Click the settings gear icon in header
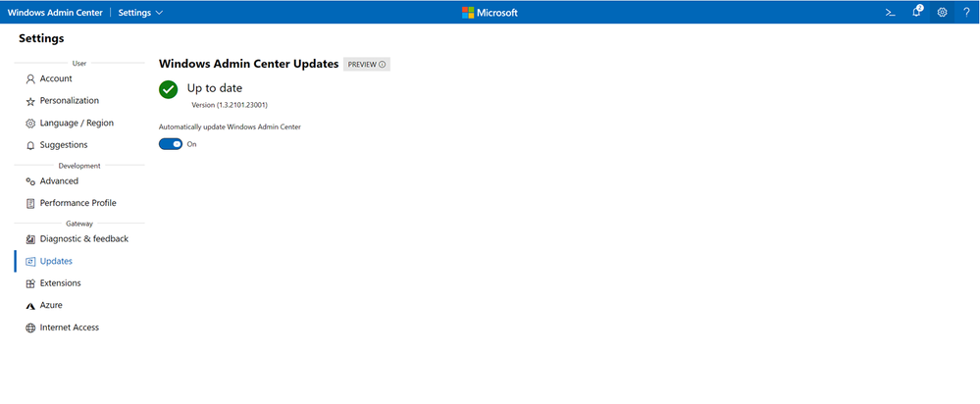Screen dimensions: 980x404 coord(942,13)
